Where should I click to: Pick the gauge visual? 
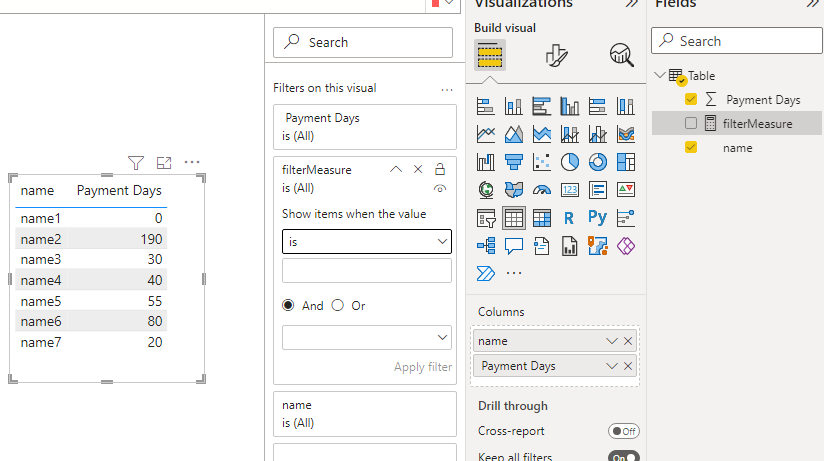pos(541,190)
